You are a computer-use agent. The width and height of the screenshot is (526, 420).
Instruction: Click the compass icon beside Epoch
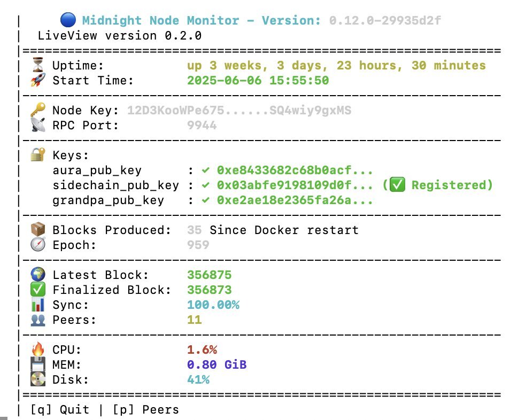coord(37,245)
